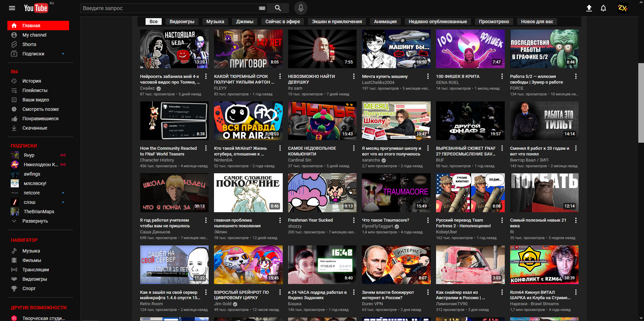Click the YouTube logo
Viewport: 644px width, 321px height.
[x=36, y=8]
